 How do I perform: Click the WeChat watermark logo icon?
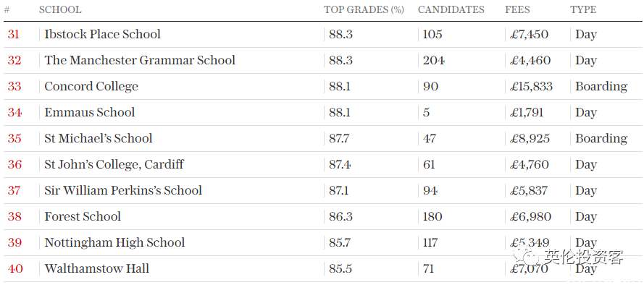pyautogui.click(x=526, y=257)
